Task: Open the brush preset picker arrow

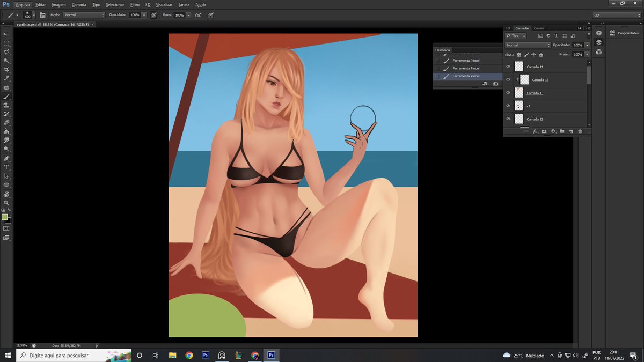Action: (34, 15)
